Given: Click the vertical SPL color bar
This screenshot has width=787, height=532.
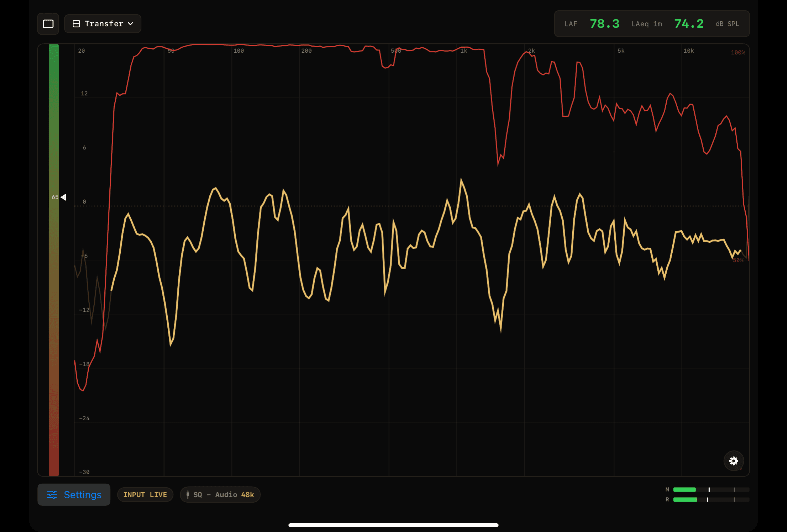Looking at the screenshot, I should (54, 260).
